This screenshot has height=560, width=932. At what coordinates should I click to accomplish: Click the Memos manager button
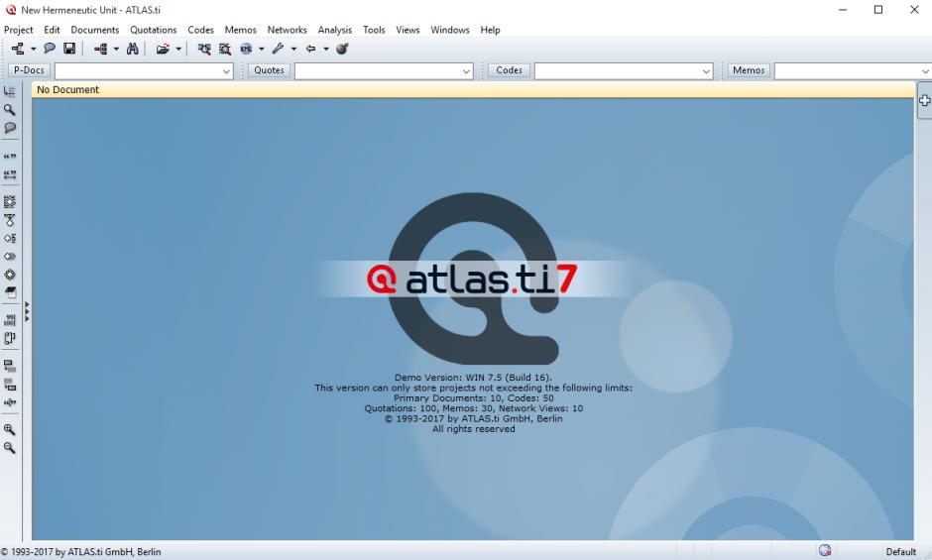(749, 70)
